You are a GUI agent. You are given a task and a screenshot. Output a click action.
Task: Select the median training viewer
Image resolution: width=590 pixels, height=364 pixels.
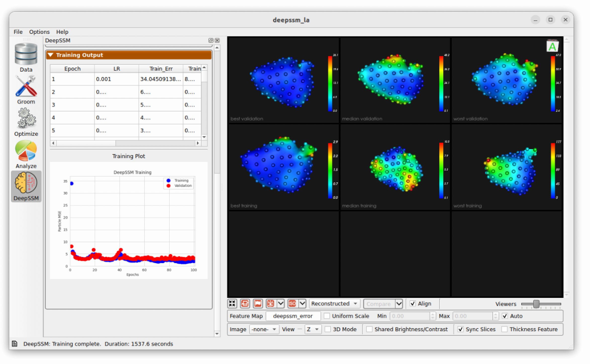[395, 167]
